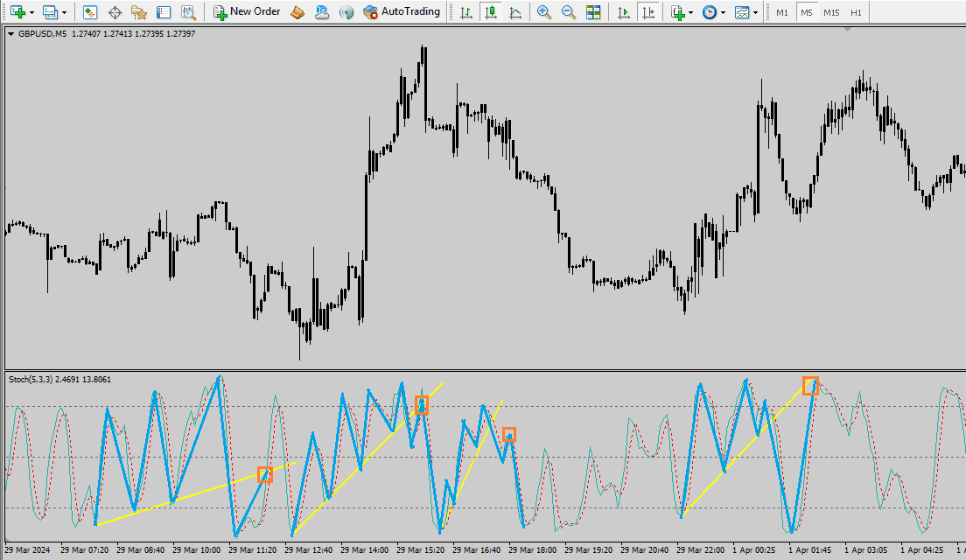Open the New Chart dropdown arrow

(x=31, y=13)
